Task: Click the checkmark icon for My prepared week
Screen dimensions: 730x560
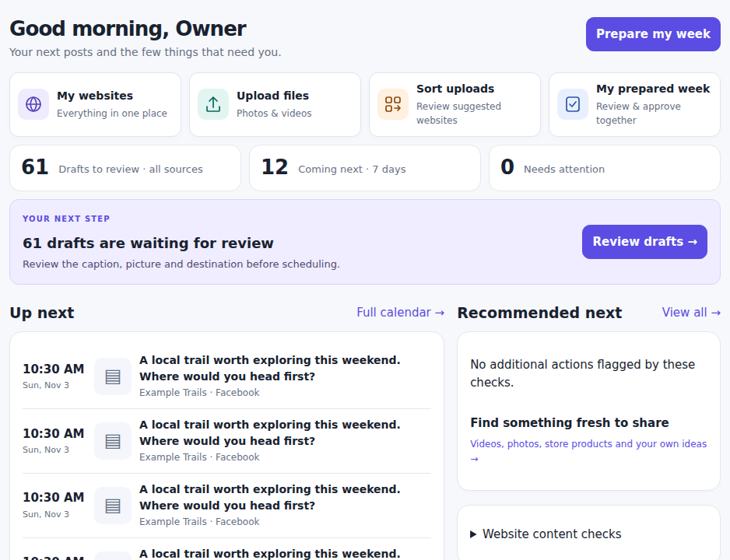Action: click(x=573, y=104)
